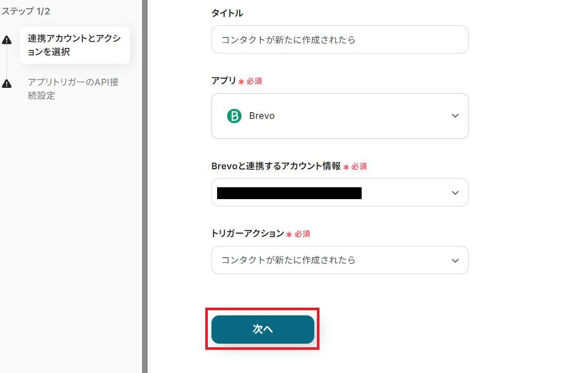
Task: Click the green Brevo logo icon
Action: [x=234, y=116]
